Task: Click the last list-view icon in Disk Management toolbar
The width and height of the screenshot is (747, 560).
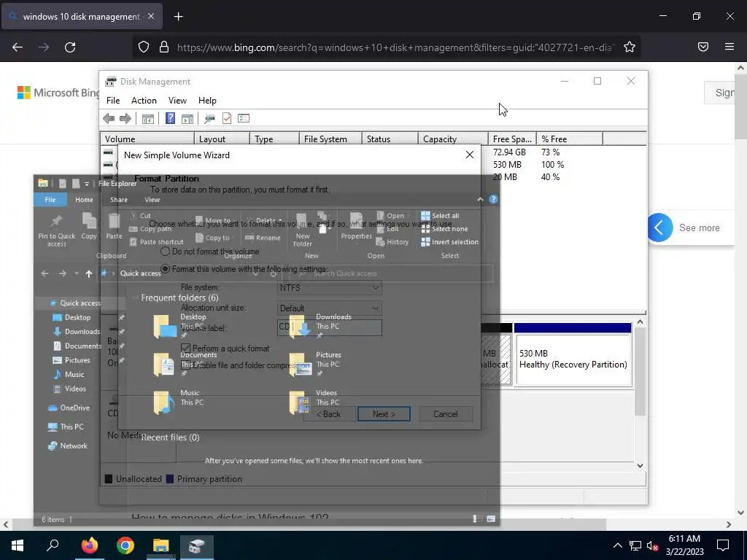Action: (x=244, y=118)
